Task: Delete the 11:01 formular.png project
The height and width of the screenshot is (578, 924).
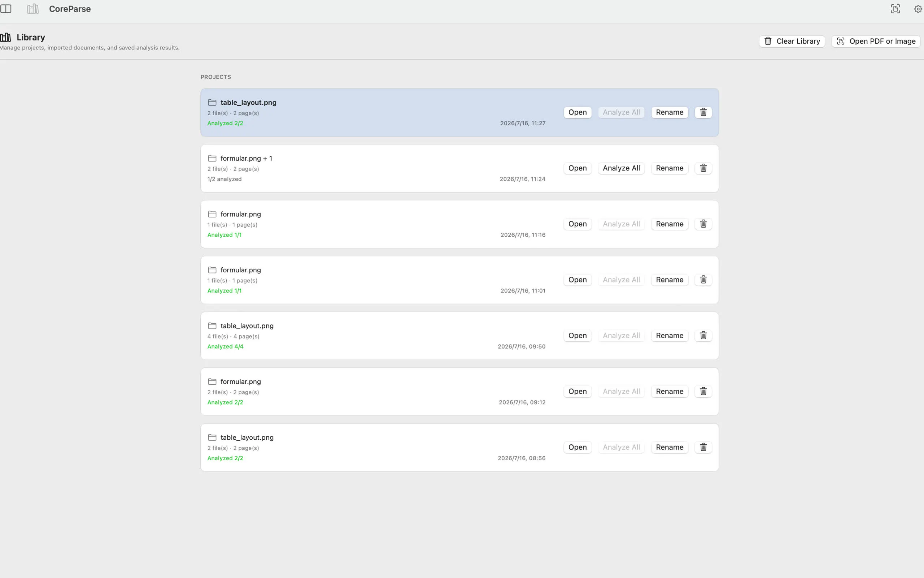Action: click(703, 280)
